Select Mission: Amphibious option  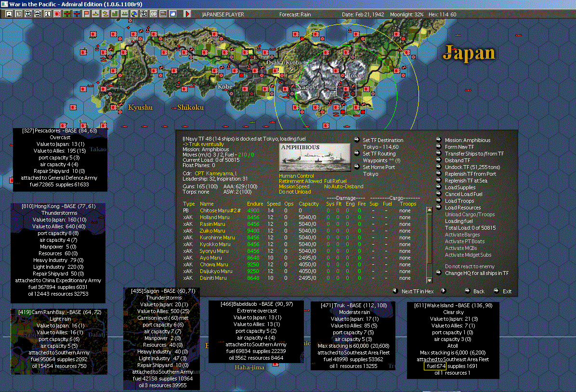[x=467, y=140]
